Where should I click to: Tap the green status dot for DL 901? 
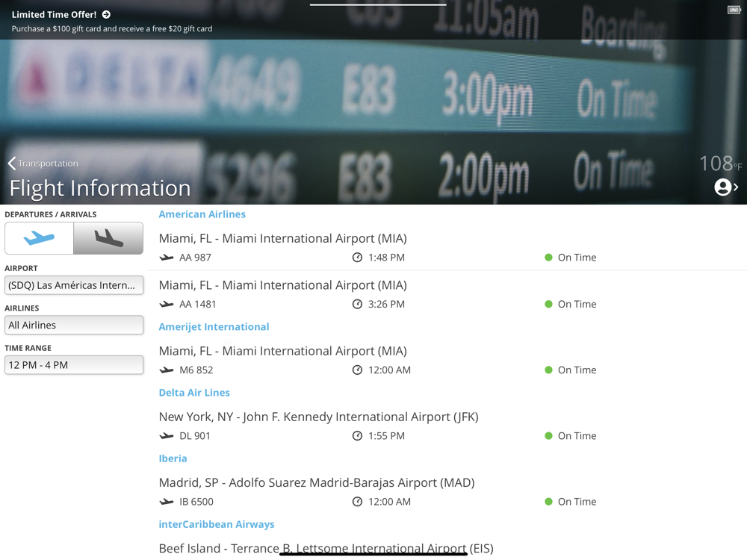coord(548,436)
